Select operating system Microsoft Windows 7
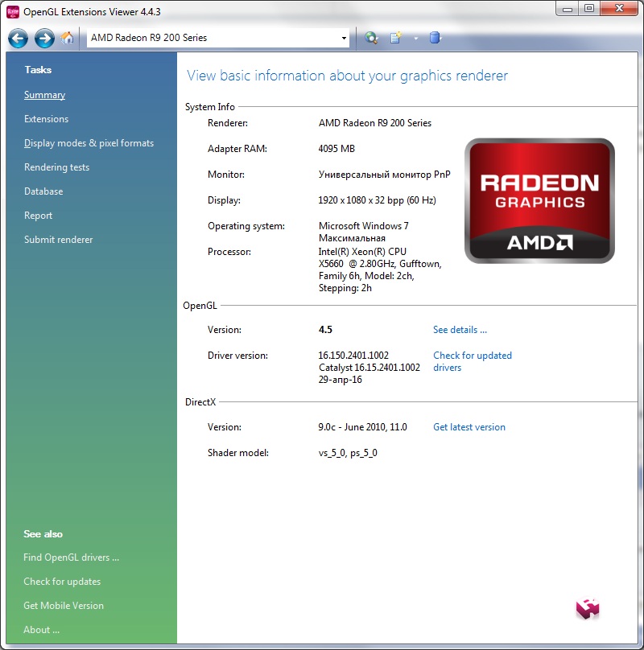The image size is (644, 650). [364, 226]
